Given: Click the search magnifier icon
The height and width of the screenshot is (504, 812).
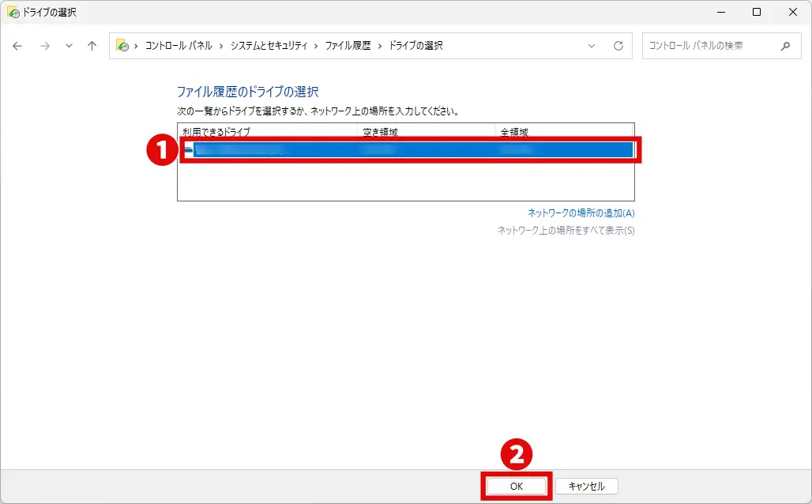Looking at the screenshot, I should 786,46.
